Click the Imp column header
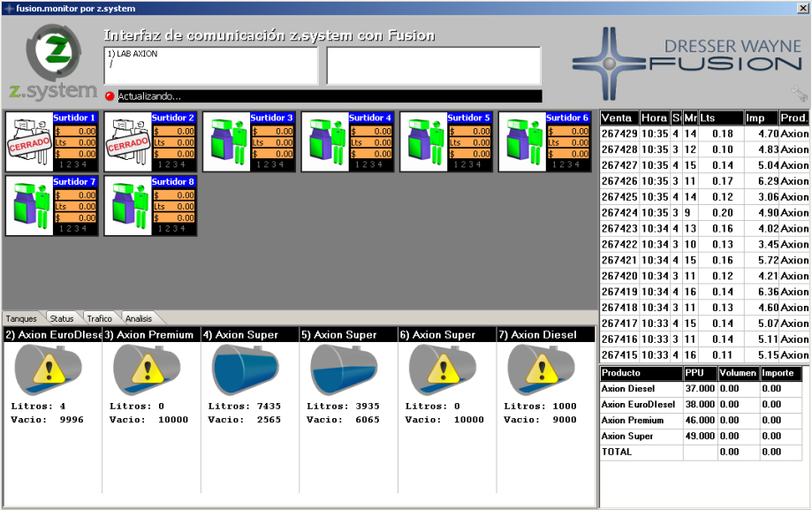 pos(762,118)
